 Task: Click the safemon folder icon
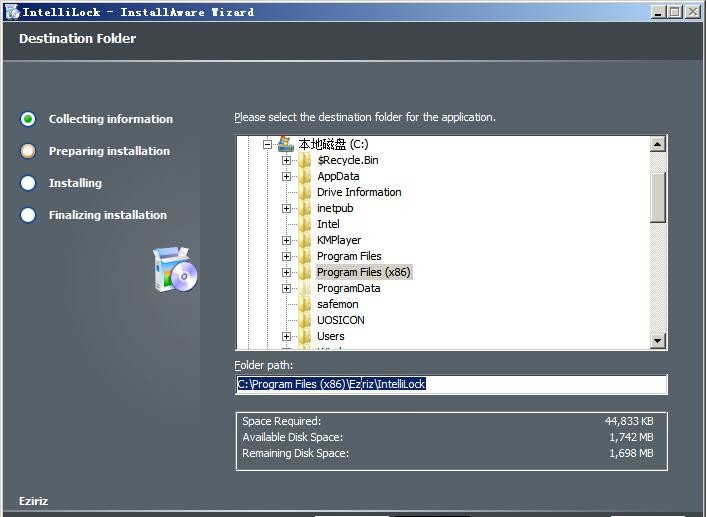click(305, 304)
